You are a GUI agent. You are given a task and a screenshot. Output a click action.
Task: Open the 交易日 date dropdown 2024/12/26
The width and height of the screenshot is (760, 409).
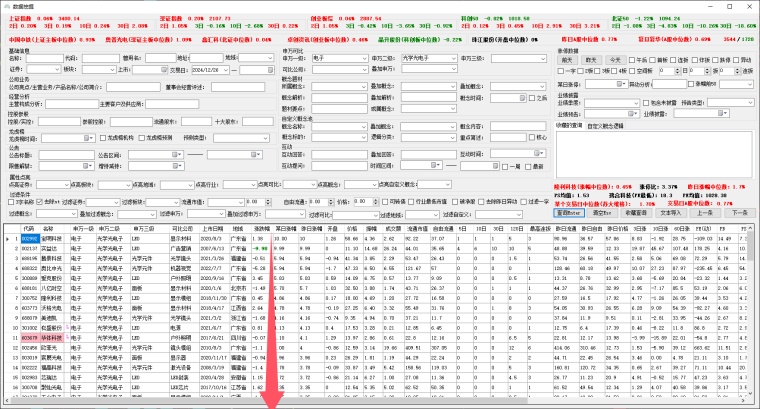coord(226,70)
